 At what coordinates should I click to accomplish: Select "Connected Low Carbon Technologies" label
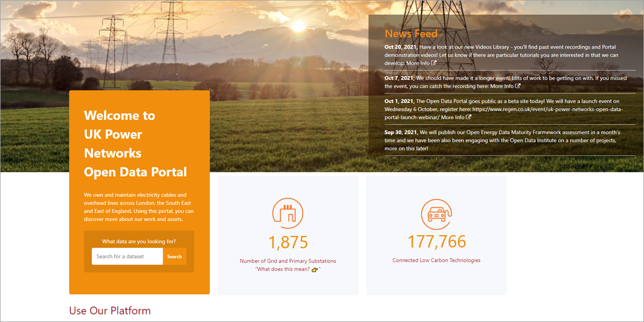click(436, 260)
